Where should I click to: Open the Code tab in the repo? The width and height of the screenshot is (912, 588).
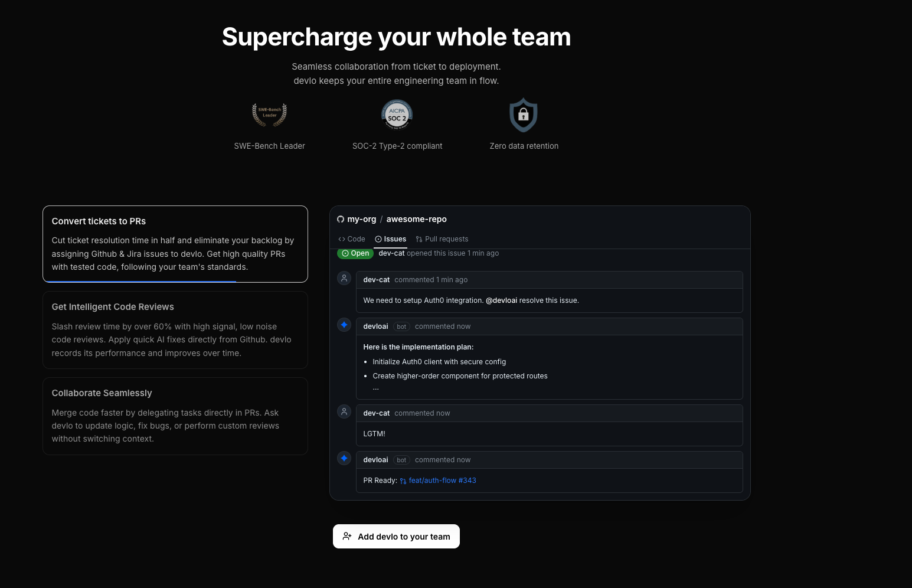(352, 239)
